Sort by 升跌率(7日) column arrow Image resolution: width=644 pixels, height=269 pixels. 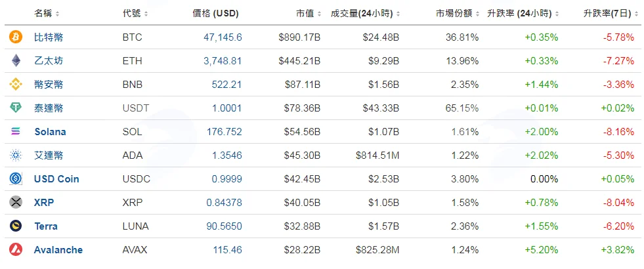636,14
